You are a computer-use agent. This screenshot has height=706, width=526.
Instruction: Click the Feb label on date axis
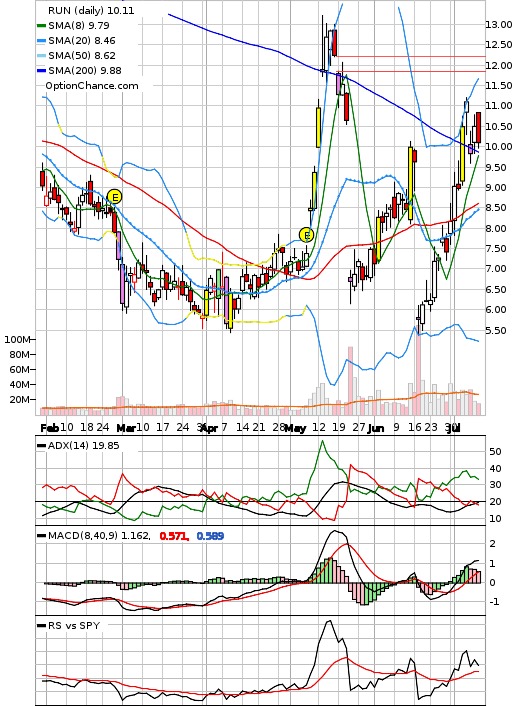click(50, 428)
